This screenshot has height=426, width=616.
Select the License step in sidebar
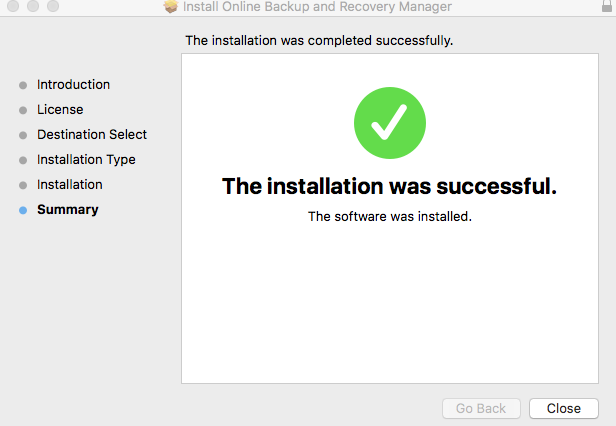tap(60, 110)
